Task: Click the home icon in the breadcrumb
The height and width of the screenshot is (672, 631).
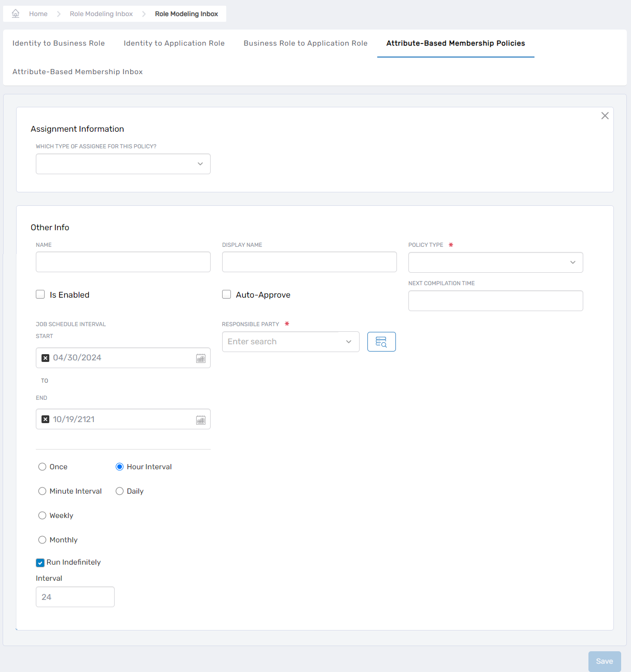Action: pos(15,13)
